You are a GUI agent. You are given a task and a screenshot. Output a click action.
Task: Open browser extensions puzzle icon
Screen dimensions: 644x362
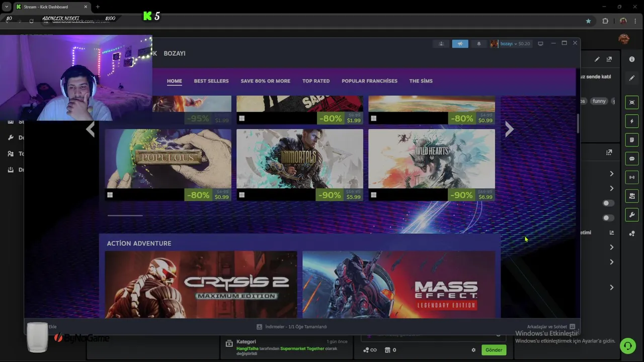tap(605, 21)
